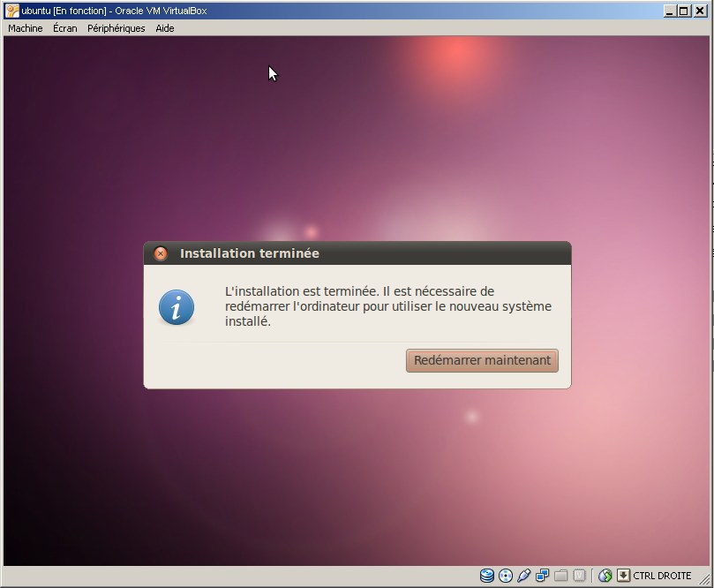
Task: Open the Écran menu
Action: [65, 28]
